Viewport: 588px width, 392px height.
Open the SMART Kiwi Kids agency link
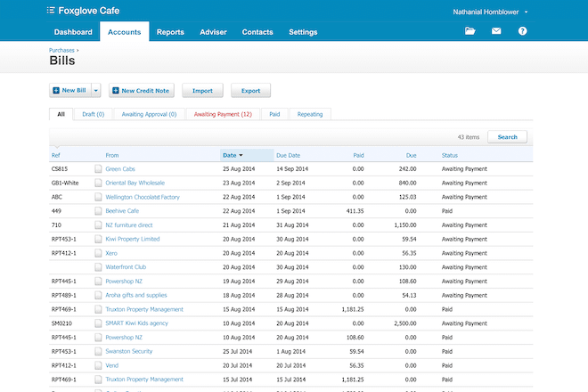pos(137,323)
